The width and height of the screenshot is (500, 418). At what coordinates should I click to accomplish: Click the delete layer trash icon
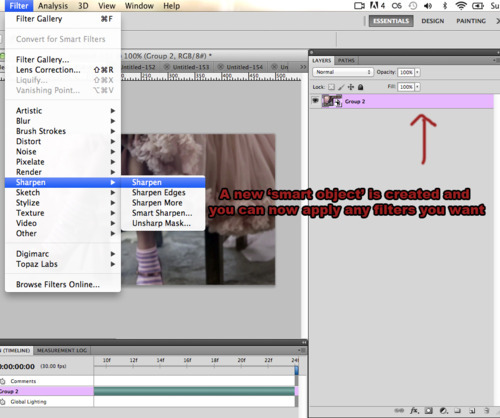[486, 410]
